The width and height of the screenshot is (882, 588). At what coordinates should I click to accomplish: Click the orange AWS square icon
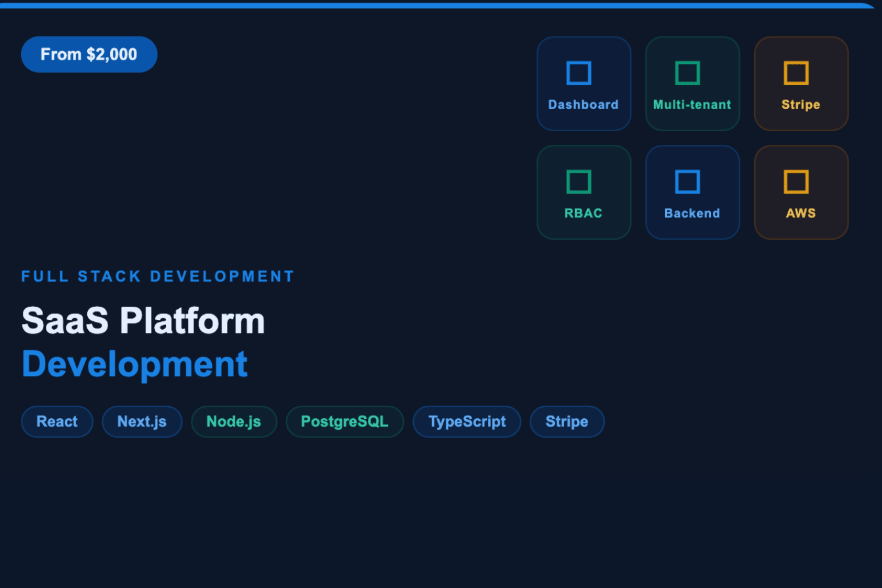(796, 182)
